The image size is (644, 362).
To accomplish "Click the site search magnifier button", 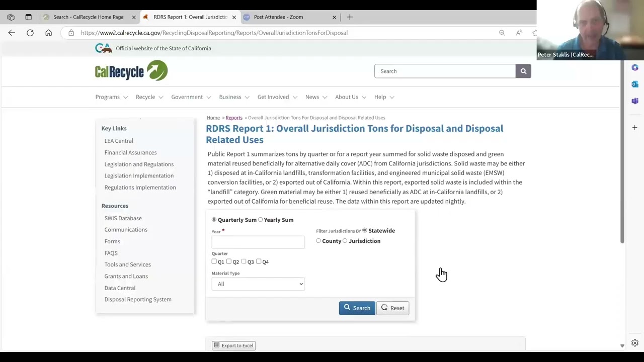I will (523, 71).
